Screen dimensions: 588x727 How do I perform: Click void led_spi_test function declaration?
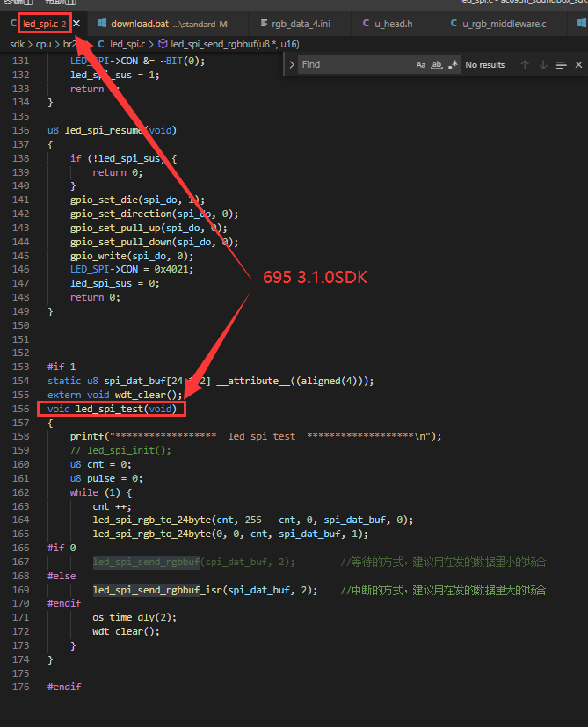(112, 409)
